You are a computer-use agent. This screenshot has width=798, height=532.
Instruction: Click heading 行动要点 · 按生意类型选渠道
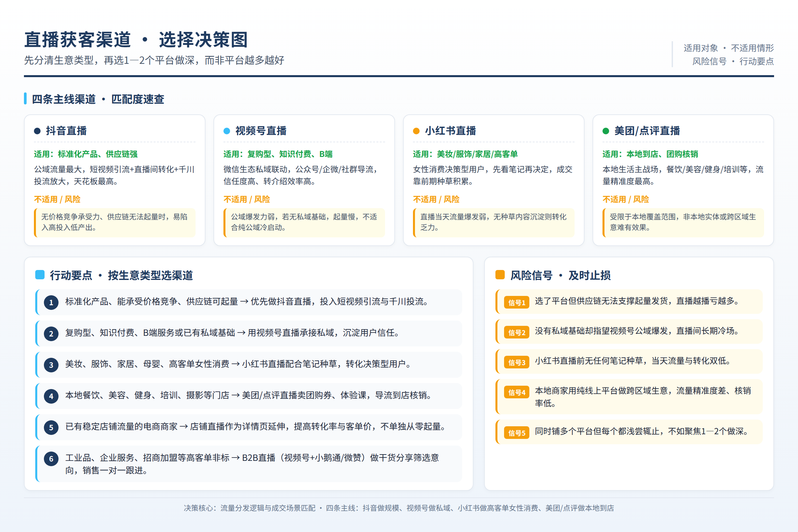point(121,275)
